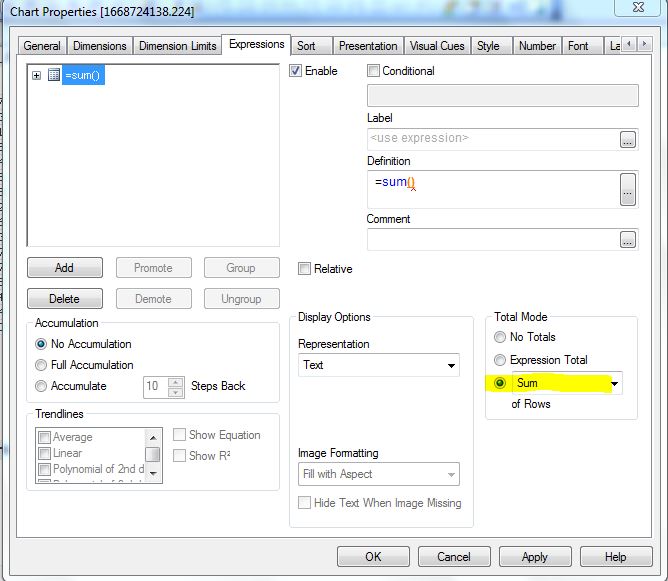This screenshot has width=668, height=581.
Task: Check the Average trendline option
Action: [x=44, y=437]
